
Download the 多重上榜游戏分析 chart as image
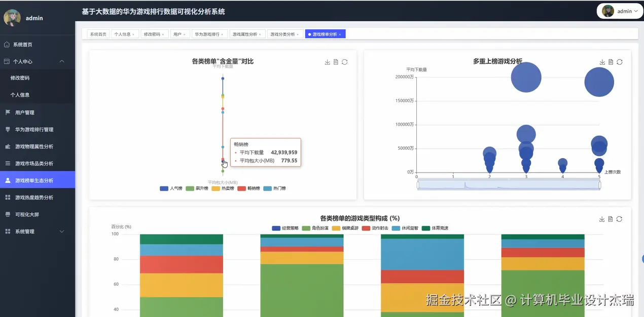[x=602, y=62]
